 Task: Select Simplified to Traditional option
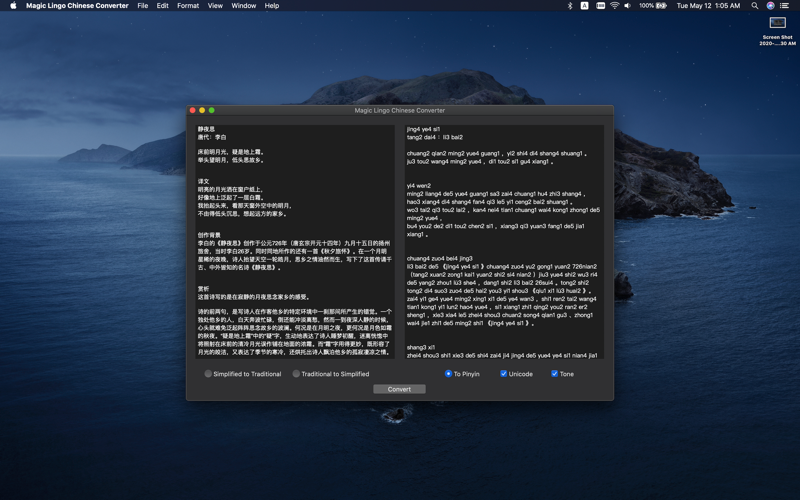click(209, 374)
